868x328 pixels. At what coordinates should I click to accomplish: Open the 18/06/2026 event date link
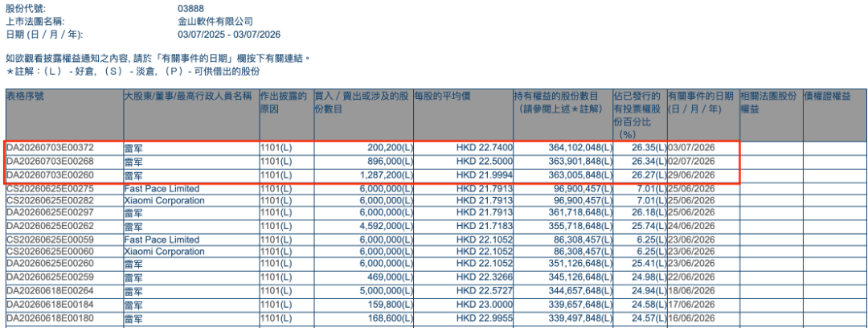pos(693,291)
